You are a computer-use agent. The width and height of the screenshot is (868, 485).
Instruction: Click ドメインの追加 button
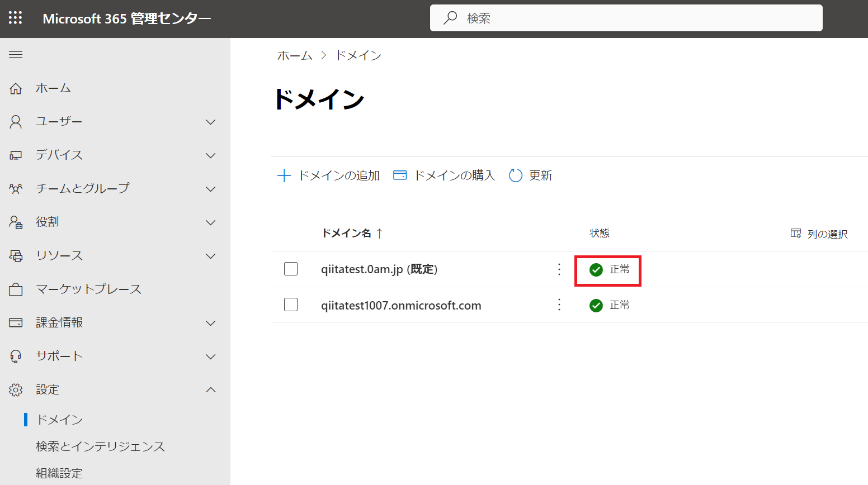(329, 175)
